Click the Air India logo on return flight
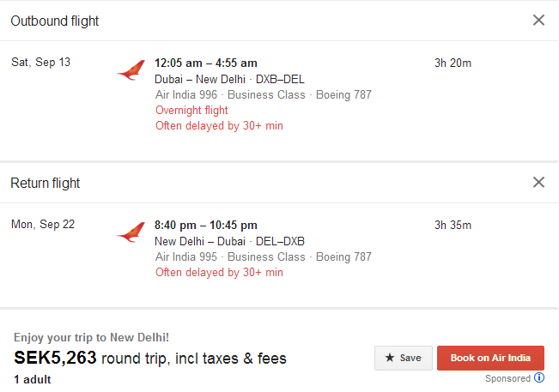This screenshot has width=559, height=392. pos(131,232)
